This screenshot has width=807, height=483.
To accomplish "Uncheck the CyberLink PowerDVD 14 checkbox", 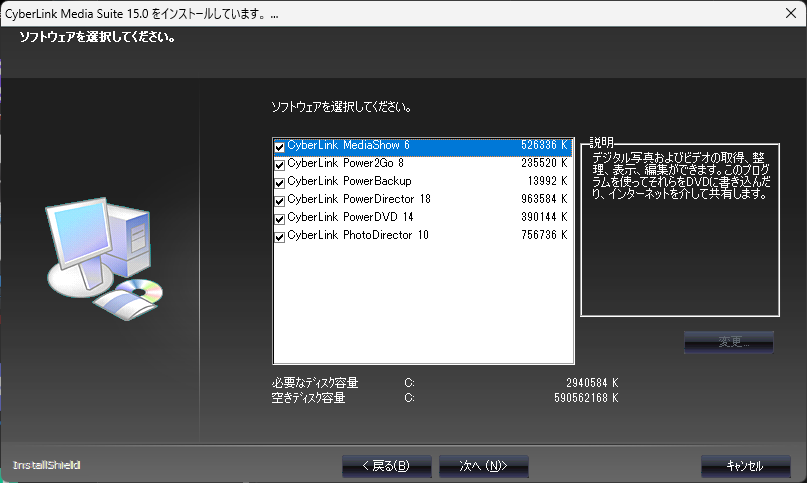I will click(x=279, y=219).
